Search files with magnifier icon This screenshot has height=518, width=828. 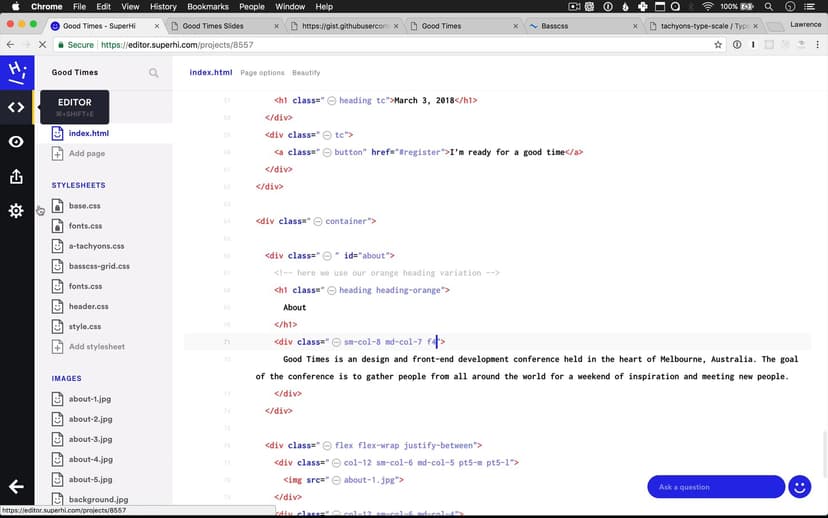[153, 73]
